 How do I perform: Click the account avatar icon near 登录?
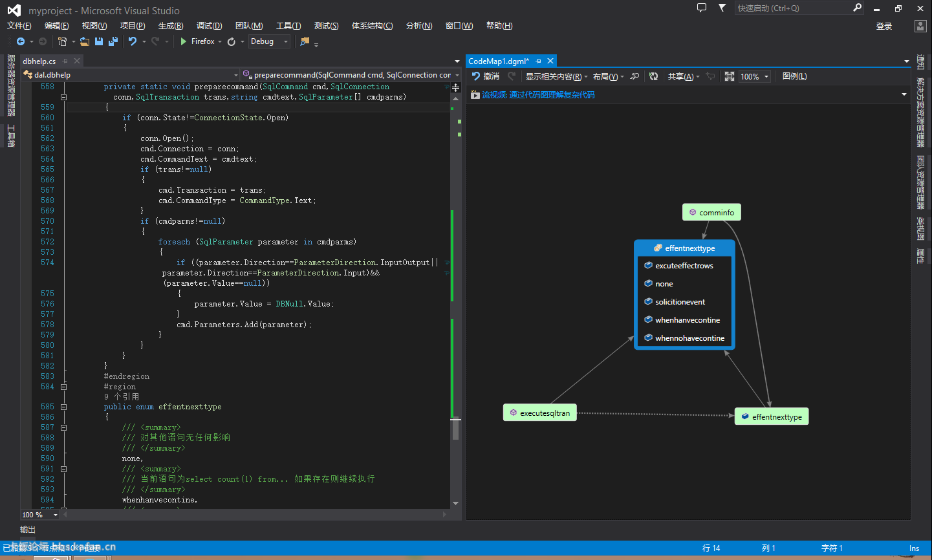[x=920, y=26]
